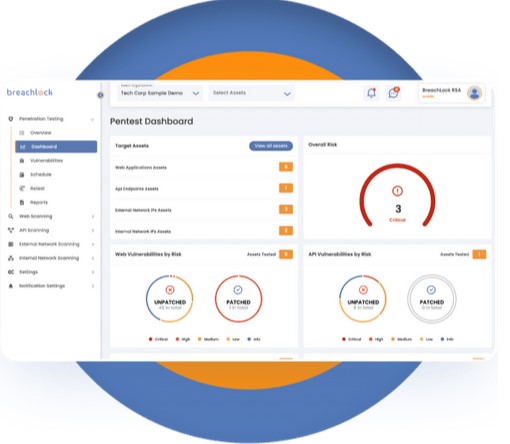This screenshot has width=510, height=444.
Task: Select the Schedule sidebar item
Action: pyautogui.click(x=41, y=175)
